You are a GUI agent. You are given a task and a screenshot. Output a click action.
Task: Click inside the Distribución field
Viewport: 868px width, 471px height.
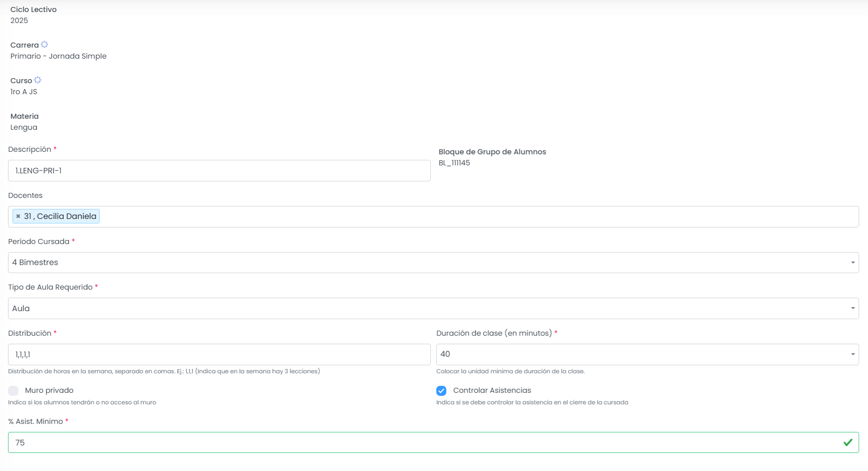click(x=219, y=355)
